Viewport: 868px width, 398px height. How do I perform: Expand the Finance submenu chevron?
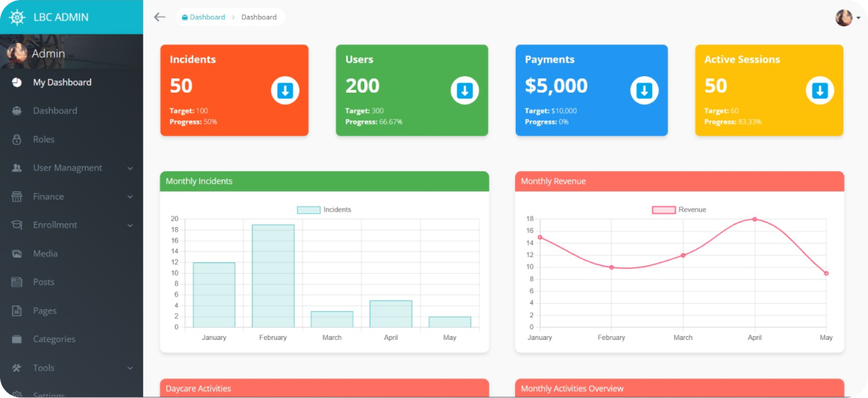pyautogui.click(x=130, y=197)
